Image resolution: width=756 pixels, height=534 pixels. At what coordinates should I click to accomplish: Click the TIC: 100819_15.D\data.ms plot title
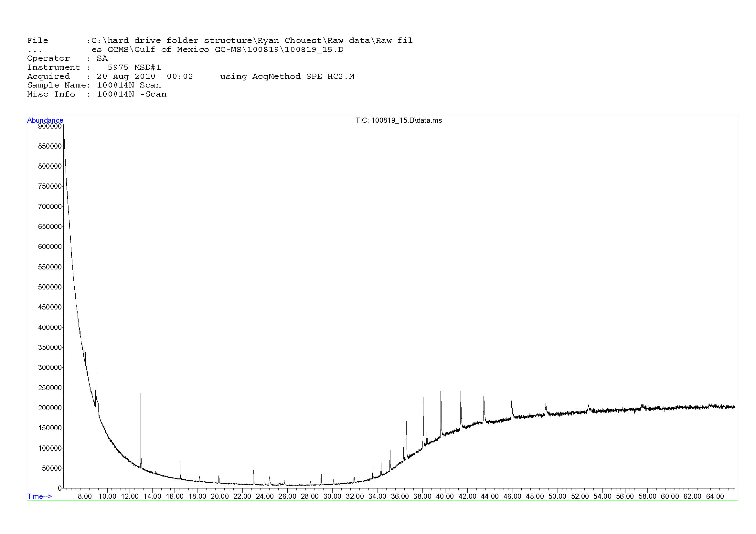click(399, 120)
